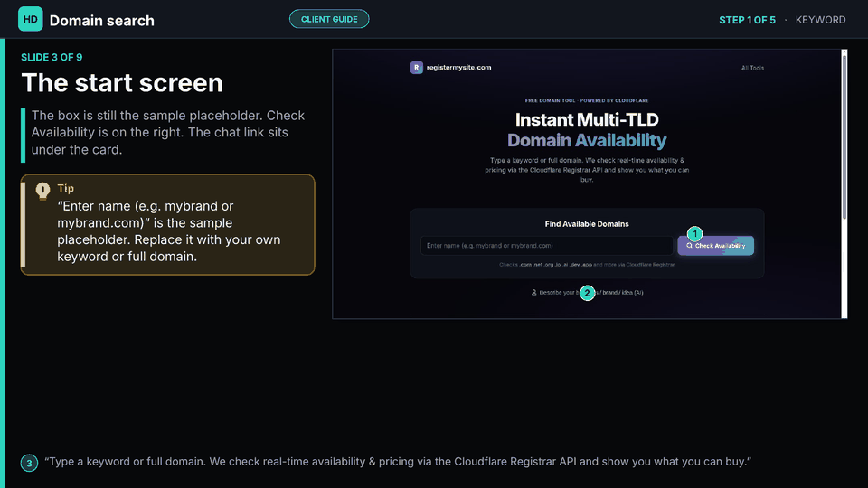Click the person icon beside Describe your business
Viewport: 868px width, 488px height.
click(534, 293)
